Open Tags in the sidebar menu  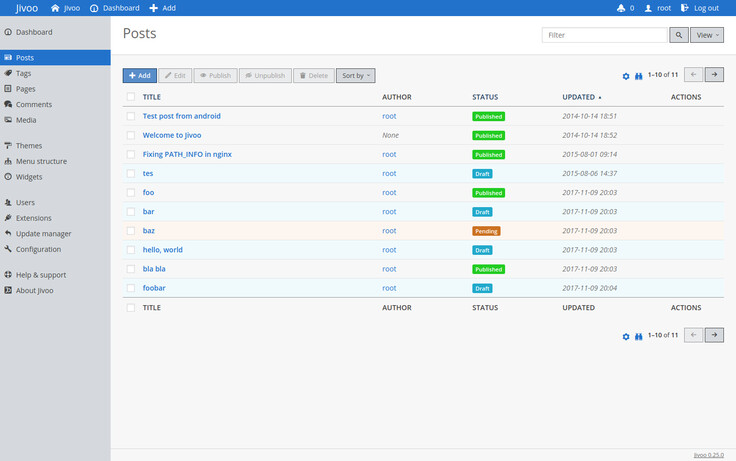(23, 73)
